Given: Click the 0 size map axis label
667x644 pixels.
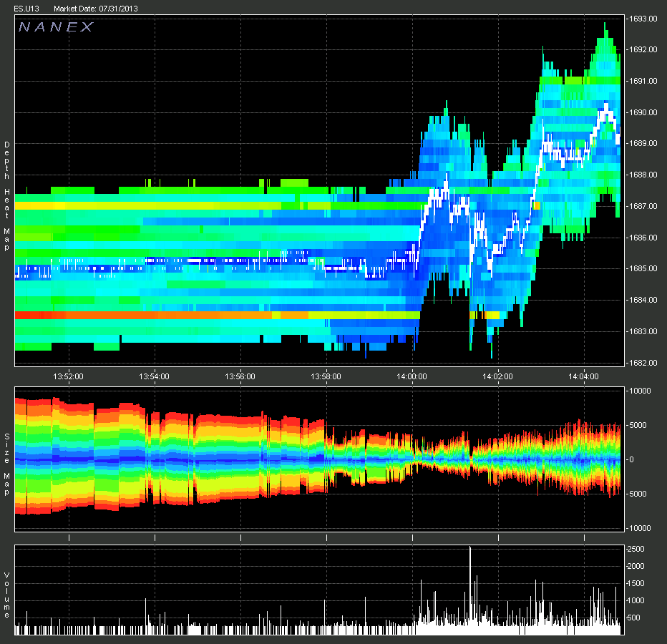Looking at the screenshot, I should [x=632, y=459].
